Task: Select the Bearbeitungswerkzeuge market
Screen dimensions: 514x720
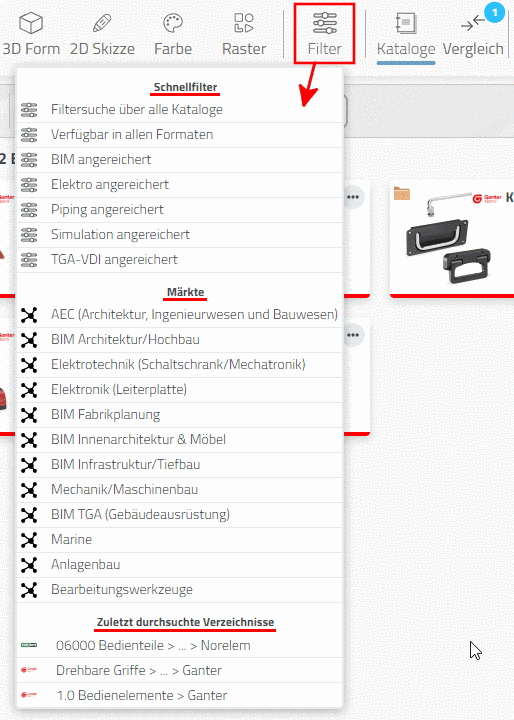Action: pos(180,590)
